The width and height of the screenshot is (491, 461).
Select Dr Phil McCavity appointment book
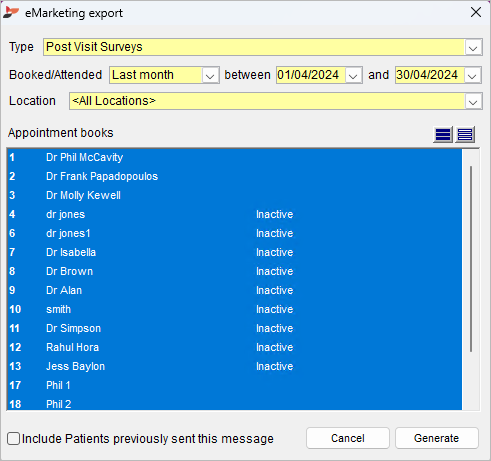click(234, 157)
